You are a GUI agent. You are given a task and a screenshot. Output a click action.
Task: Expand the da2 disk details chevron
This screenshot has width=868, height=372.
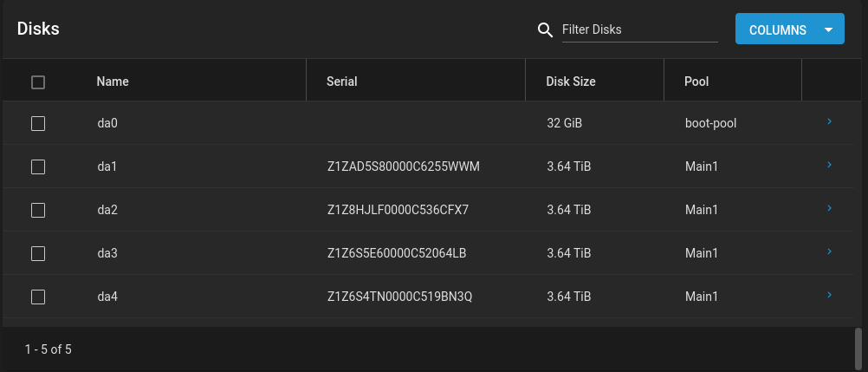(x=829, y=208)
